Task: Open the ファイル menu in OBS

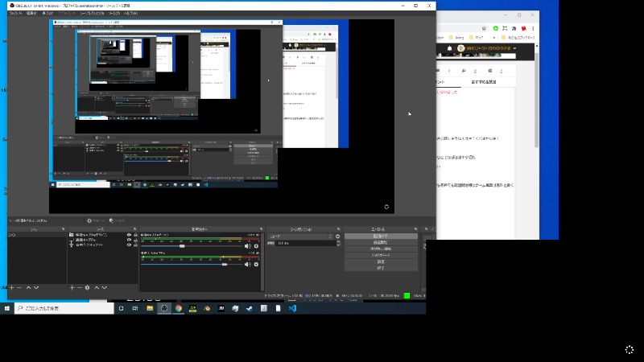Action: pos(15,14)
